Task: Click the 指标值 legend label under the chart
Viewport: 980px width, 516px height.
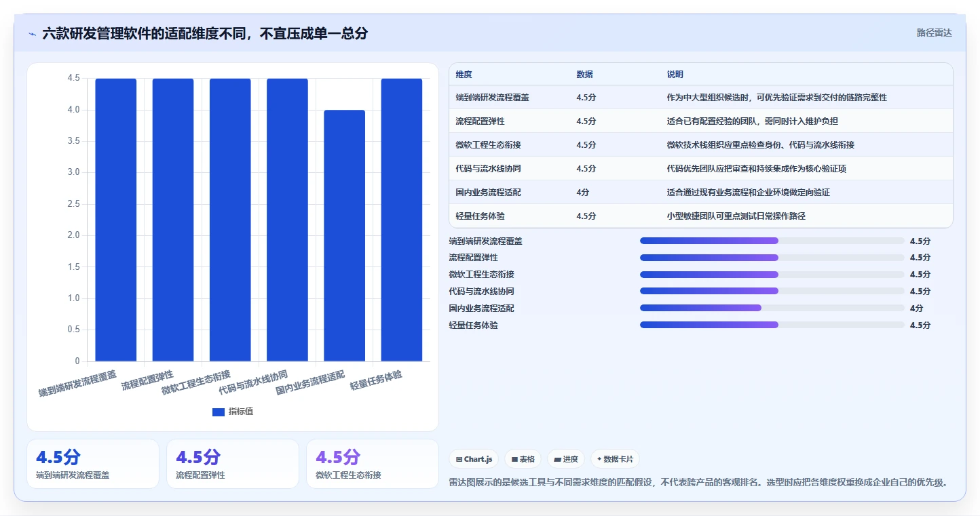Action: click(241, 412)
